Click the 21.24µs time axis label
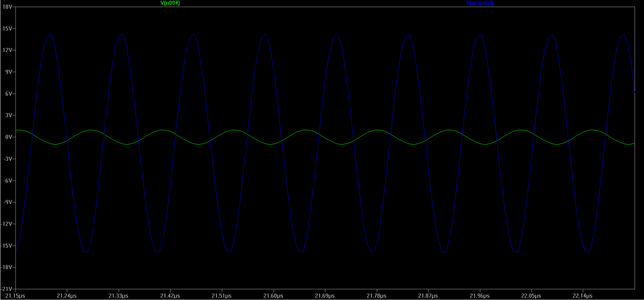 pos(67,296)
